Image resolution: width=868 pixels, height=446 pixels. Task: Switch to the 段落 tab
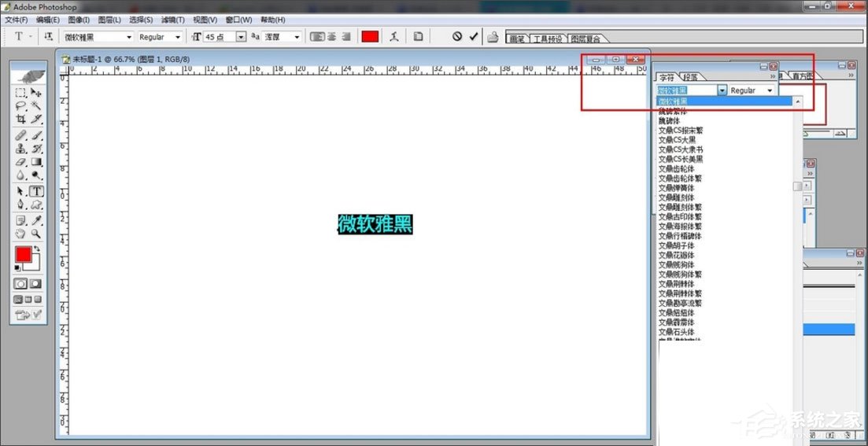click(689, 77)
